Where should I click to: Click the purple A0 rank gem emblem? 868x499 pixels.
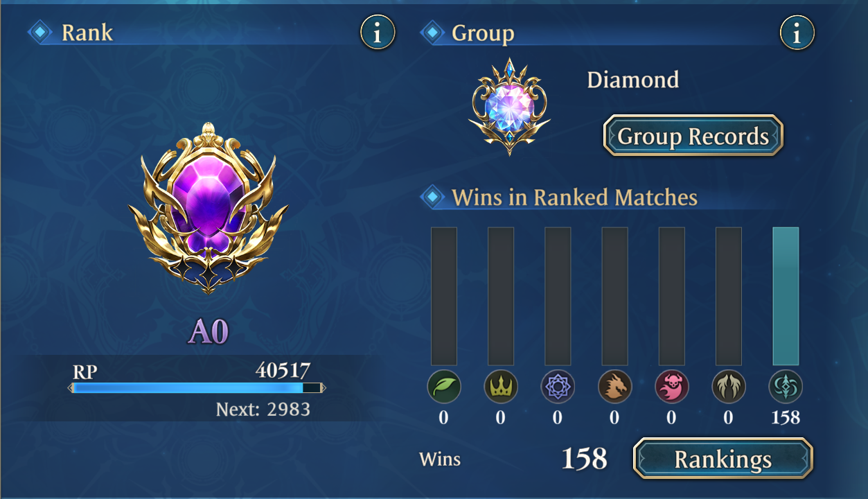[x=208, y=207]
